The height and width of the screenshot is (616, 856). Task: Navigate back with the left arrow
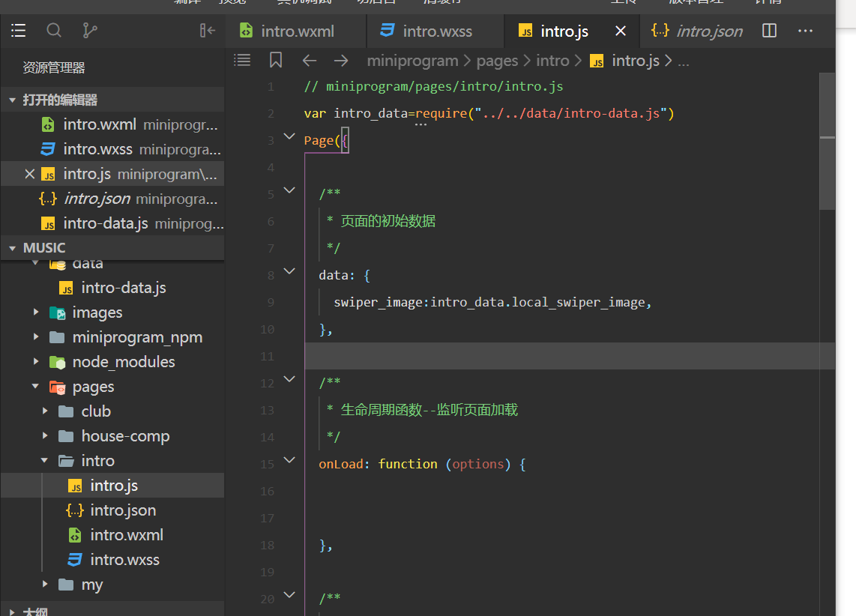coord(310,61)
